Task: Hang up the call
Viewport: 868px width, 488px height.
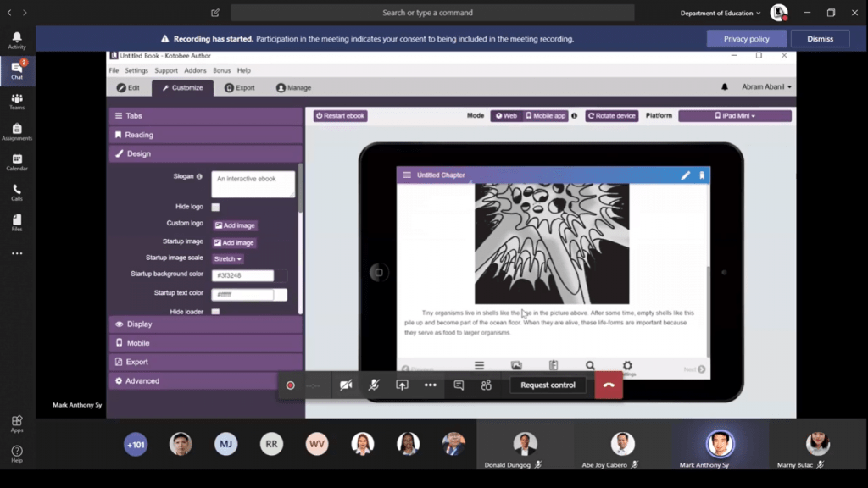Action: (609, 385)
